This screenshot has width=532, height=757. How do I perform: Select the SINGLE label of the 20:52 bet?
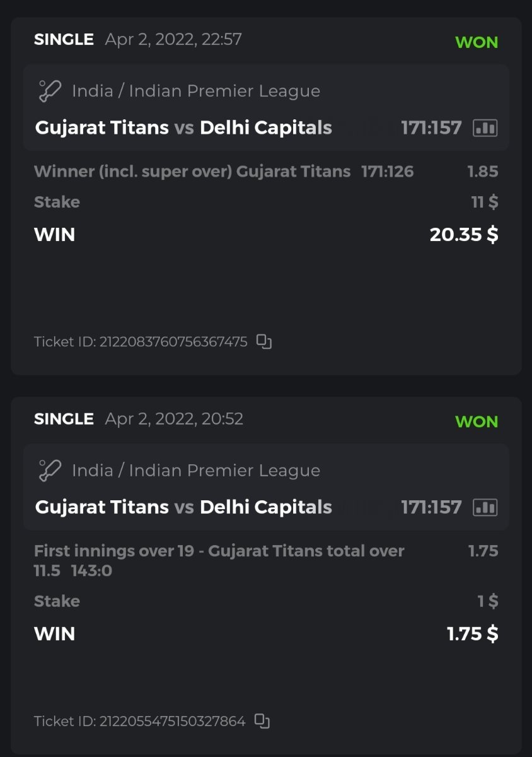click(64, 419)
